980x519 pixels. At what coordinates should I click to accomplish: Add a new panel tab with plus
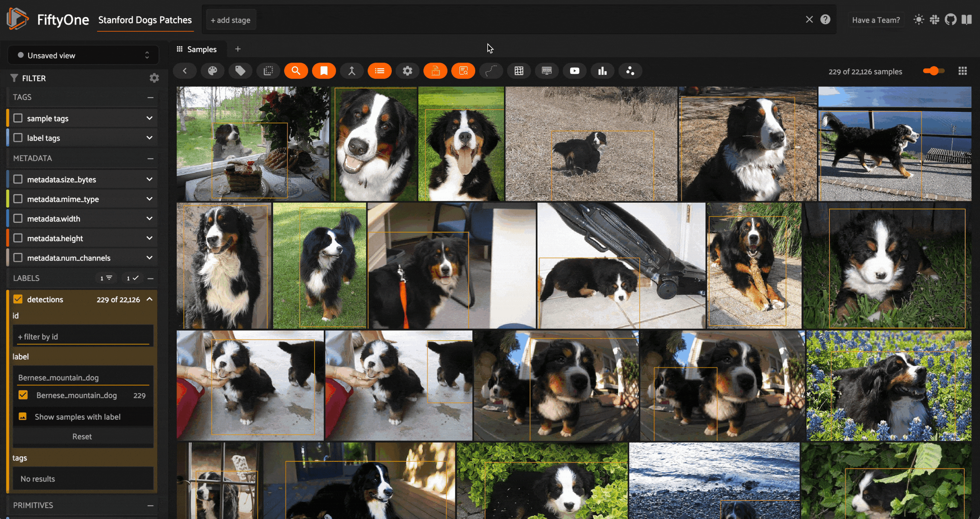point(238,49)
